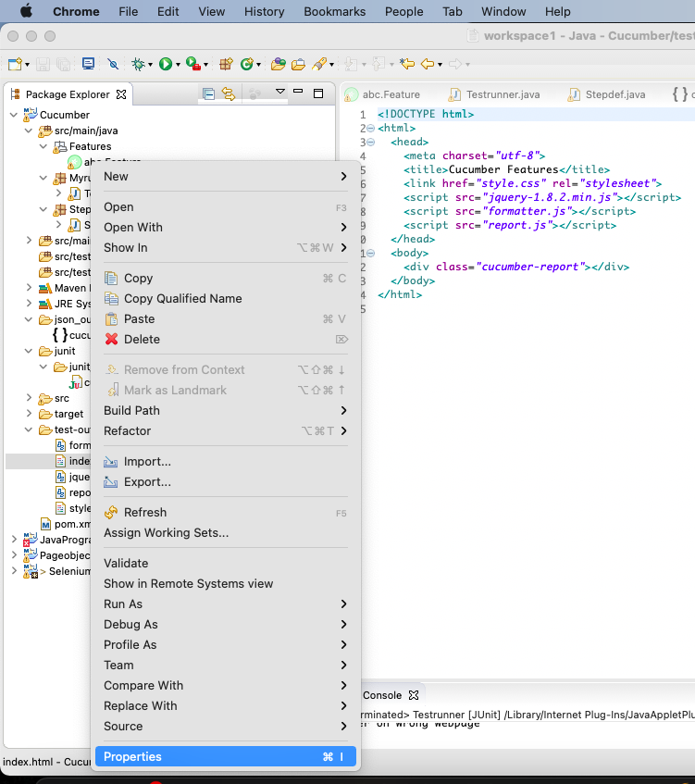Collapse all in Package Explorer
Screen dimensions: 695x784
(208, 94)
